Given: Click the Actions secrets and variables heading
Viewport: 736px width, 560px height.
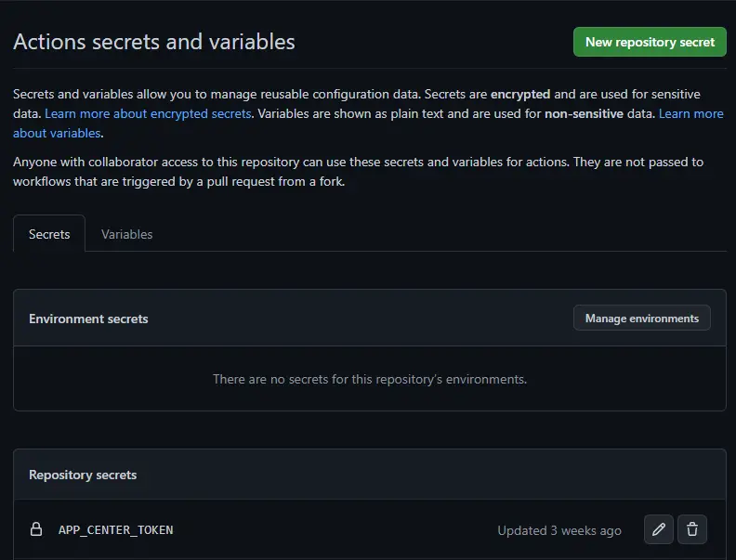Looking at the screenshot, I should point(154,42).
